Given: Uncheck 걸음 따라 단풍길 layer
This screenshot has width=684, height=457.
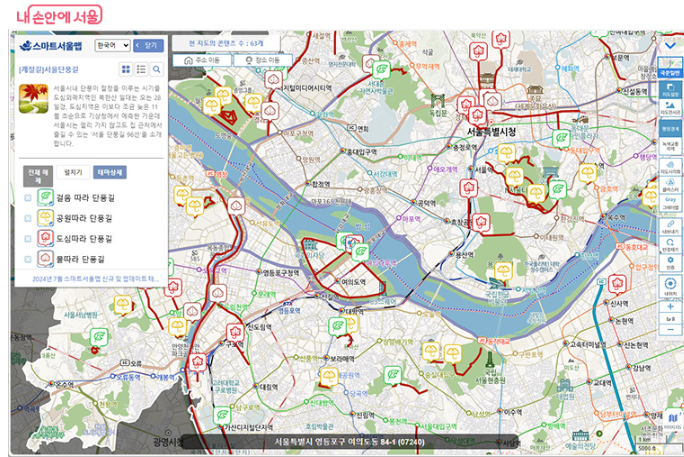Looking at the screenshot, I should [x=28, y=198].
